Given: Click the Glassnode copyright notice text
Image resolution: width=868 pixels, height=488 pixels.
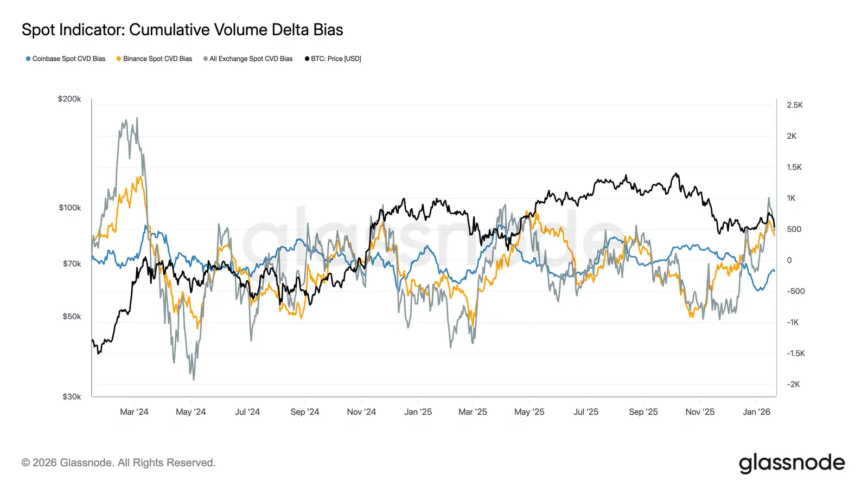Looking at the screenshot, I should [119, 463].
